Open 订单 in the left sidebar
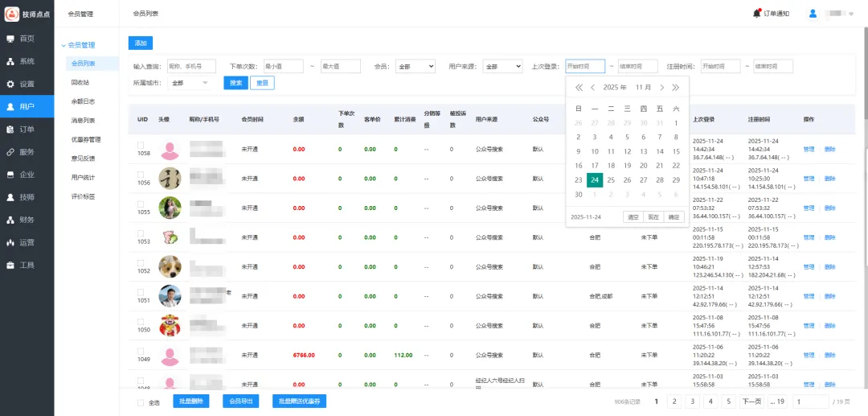The height and width of the screenshot is (416, 868). [x=27, y=129]
